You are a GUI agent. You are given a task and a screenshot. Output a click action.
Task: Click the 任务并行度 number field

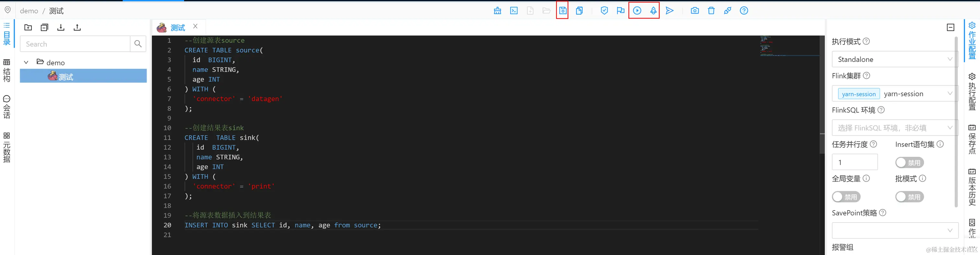[855, 162]
